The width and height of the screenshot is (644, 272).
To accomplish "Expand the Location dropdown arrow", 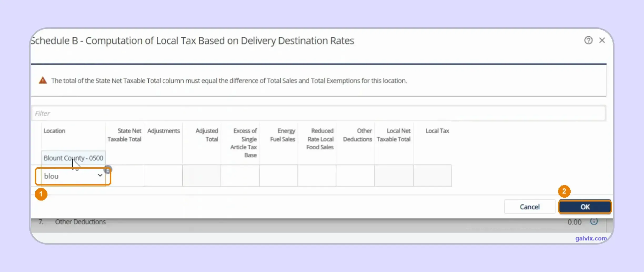I will point(100,175).
